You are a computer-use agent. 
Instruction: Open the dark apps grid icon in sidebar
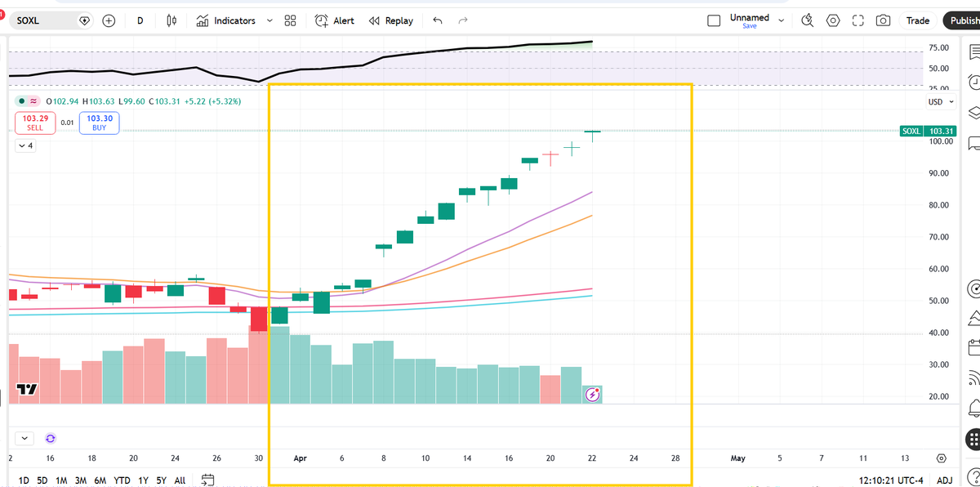(973, 438)
